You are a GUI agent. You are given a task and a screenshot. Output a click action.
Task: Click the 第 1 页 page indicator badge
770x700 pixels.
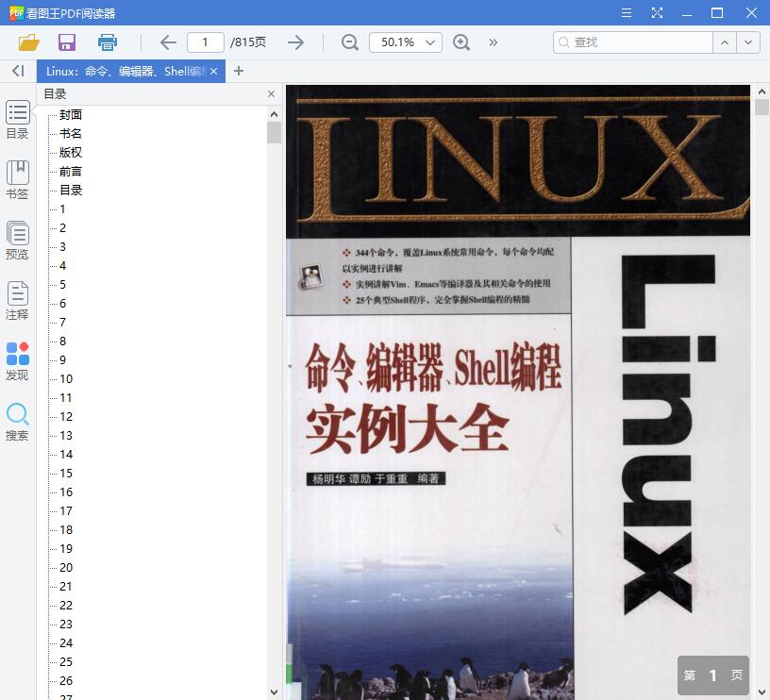(713, 675)
